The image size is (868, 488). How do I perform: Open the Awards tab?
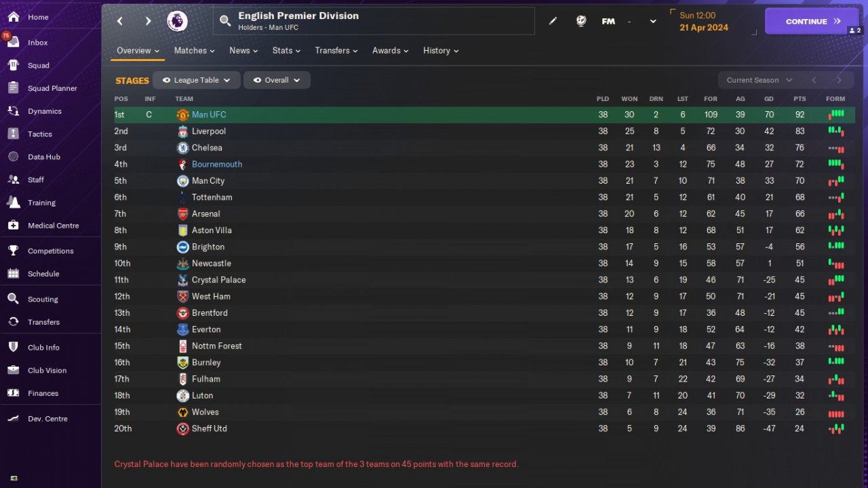tap(390, 51)
